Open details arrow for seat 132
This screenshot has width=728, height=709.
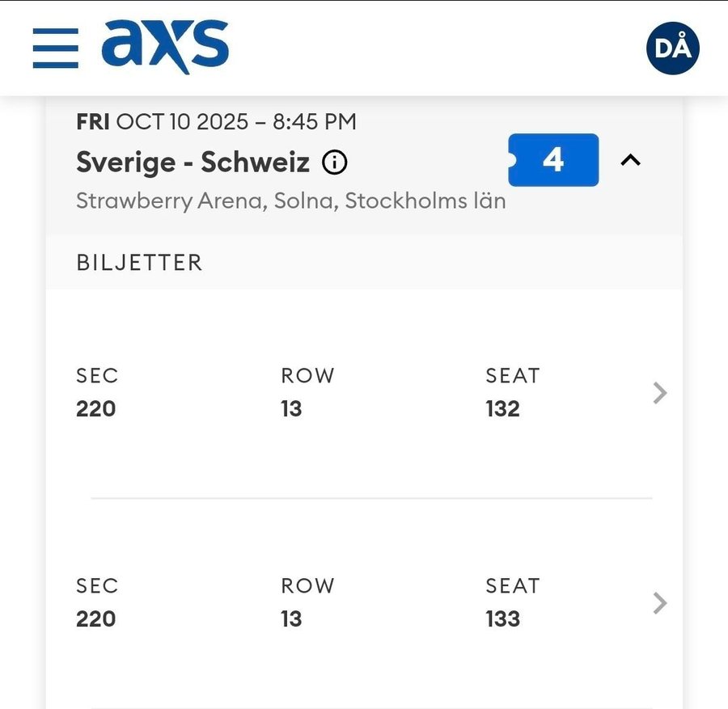tap(660, 393)
